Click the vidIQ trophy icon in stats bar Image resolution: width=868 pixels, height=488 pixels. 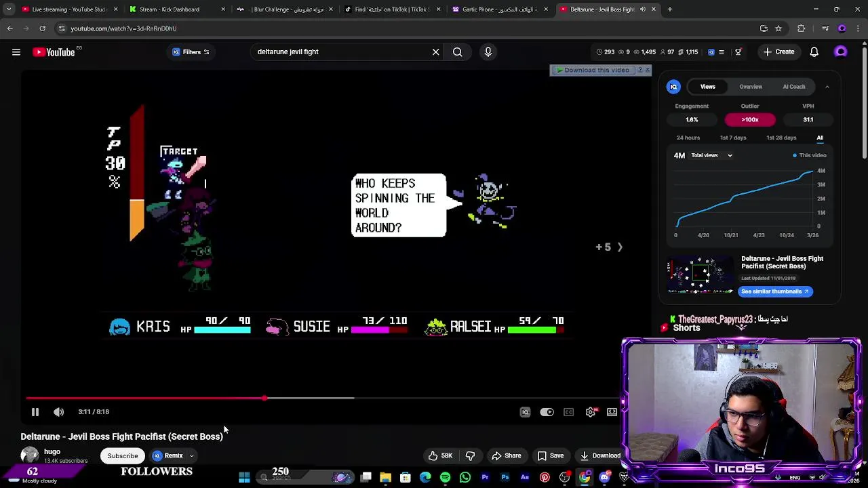(x=738, y=52)
